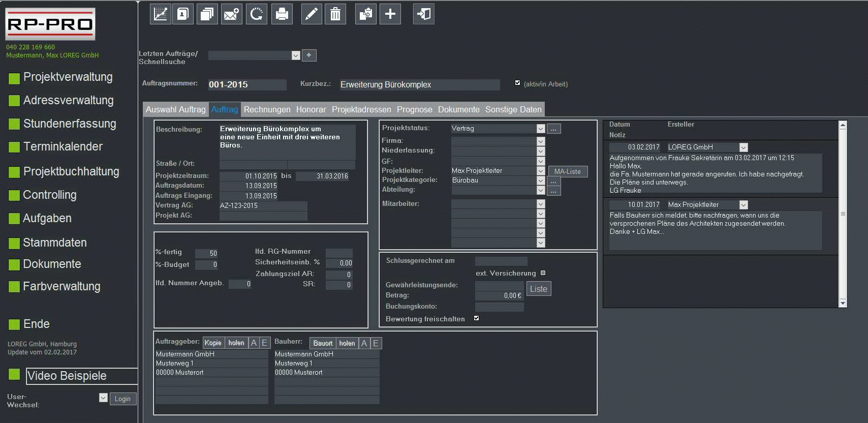This screenshot has width=868, height=423.
Task: Toggle the ext. Versicherung checkbox
Action: click(x=543, y=273)
